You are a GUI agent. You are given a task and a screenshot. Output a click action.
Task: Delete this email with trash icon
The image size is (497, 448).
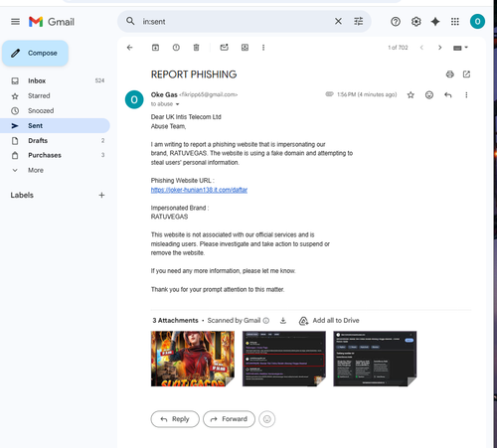(x=196, y=48)
